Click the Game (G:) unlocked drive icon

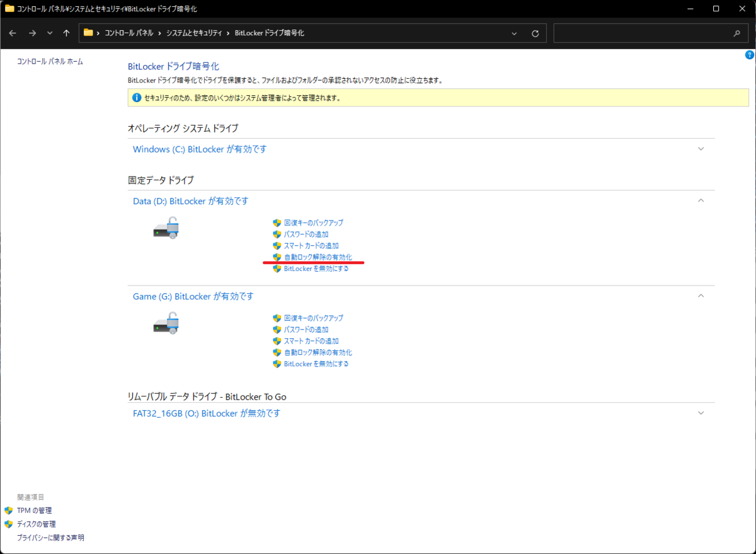click(x=167, y=323)
